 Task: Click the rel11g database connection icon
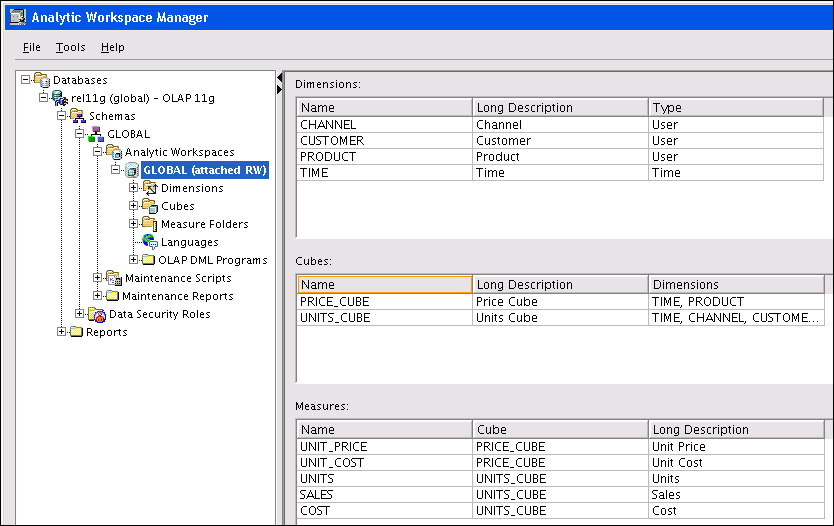click(x=60, y=98)
